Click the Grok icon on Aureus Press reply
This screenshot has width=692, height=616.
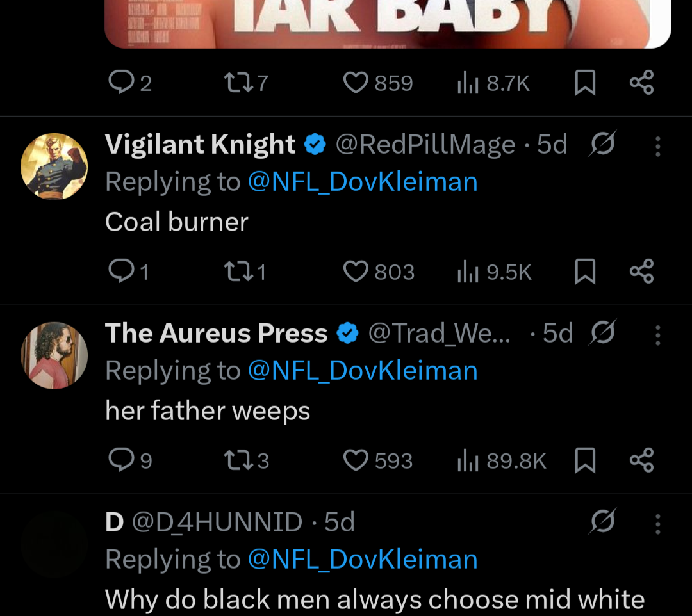(602, 333)
